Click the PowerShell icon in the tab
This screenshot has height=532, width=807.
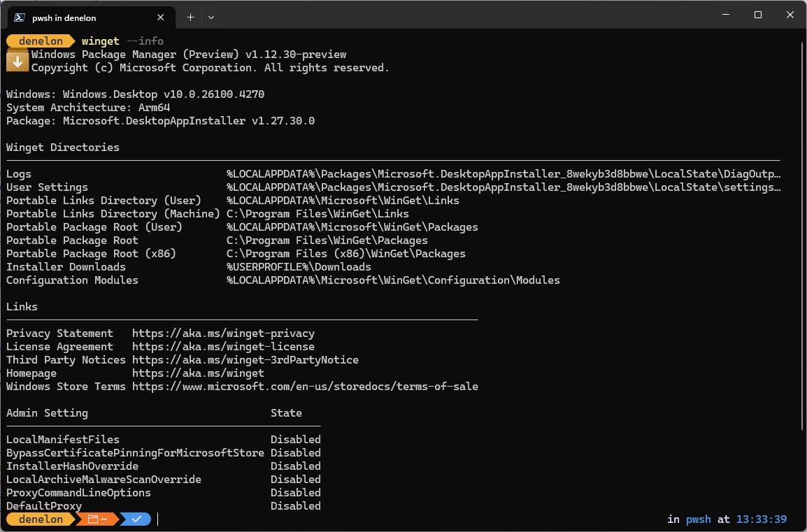[x=20, y=17]
